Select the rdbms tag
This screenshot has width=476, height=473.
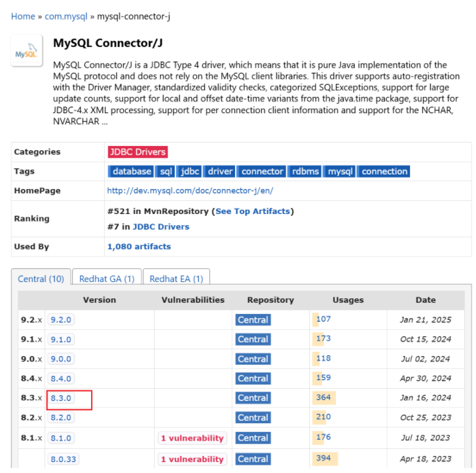point(304,171)
